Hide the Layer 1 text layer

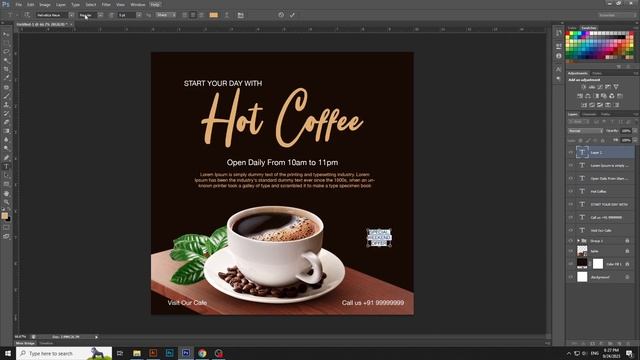coord(571,152)
